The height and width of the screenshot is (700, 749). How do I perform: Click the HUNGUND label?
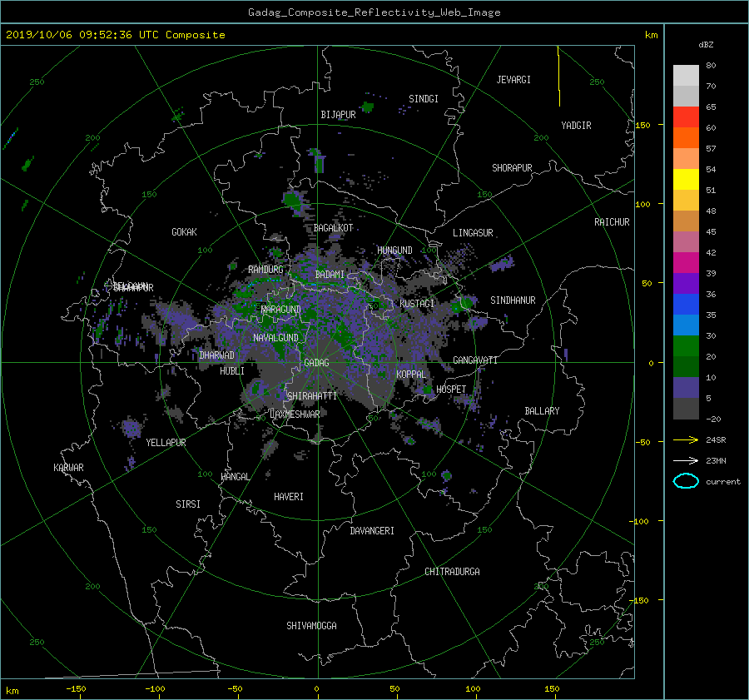tap(394, 251)
